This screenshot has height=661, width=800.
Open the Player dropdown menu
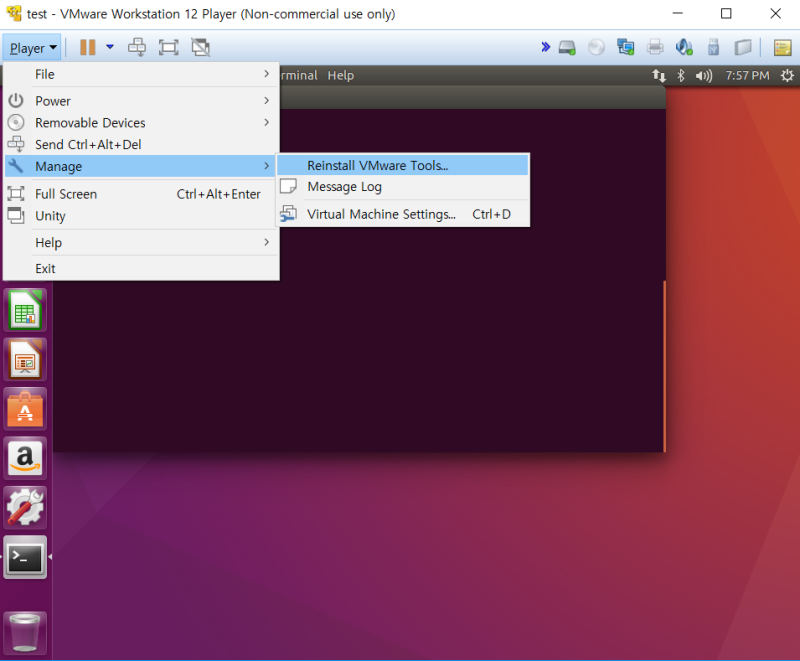(x=32, y=48)
